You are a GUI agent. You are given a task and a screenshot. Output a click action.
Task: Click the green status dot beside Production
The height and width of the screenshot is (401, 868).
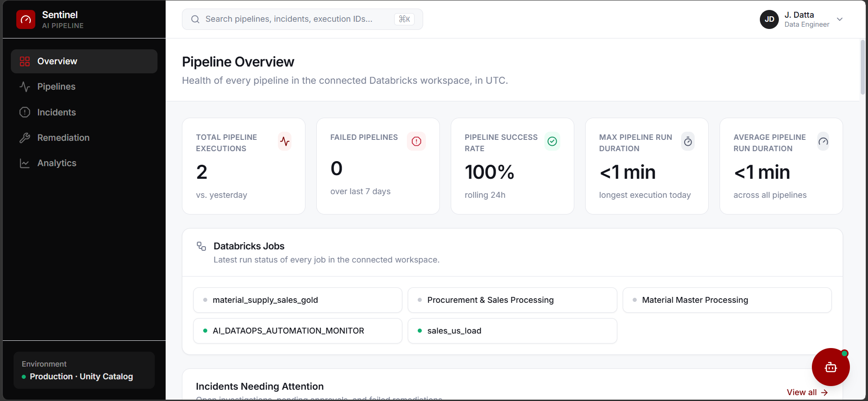tap(24, 377)
